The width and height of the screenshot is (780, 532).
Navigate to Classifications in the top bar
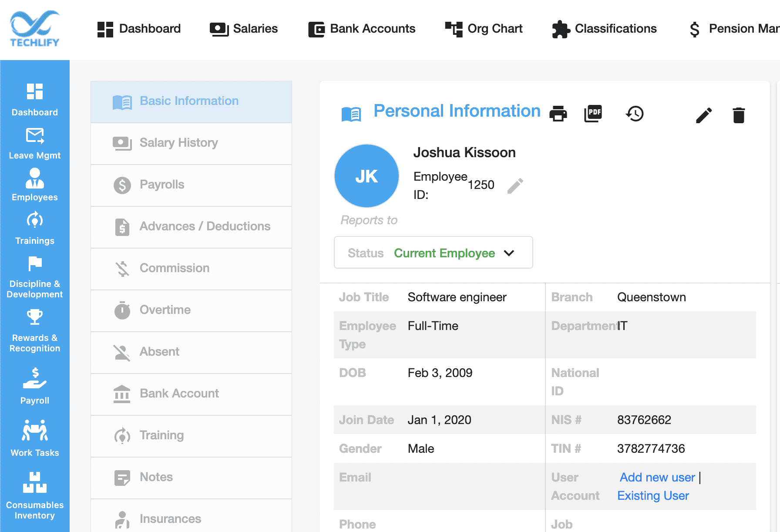605,29
